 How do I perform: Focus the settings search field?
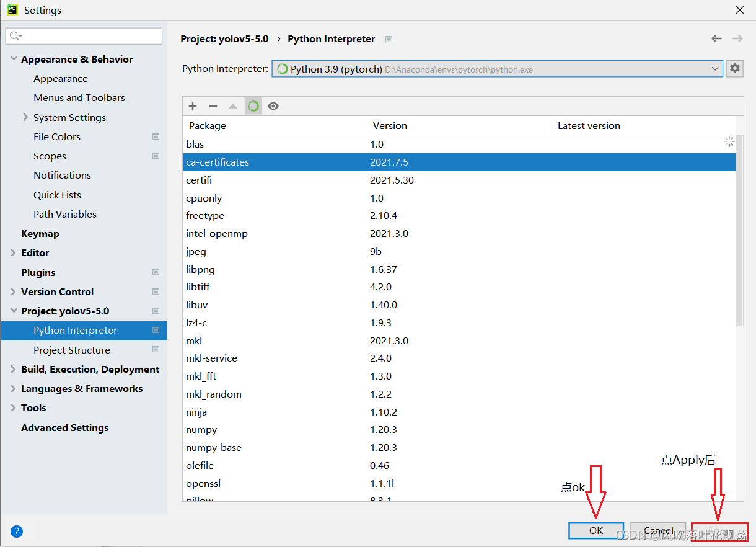pyautogui.click(x=84, y=36)
